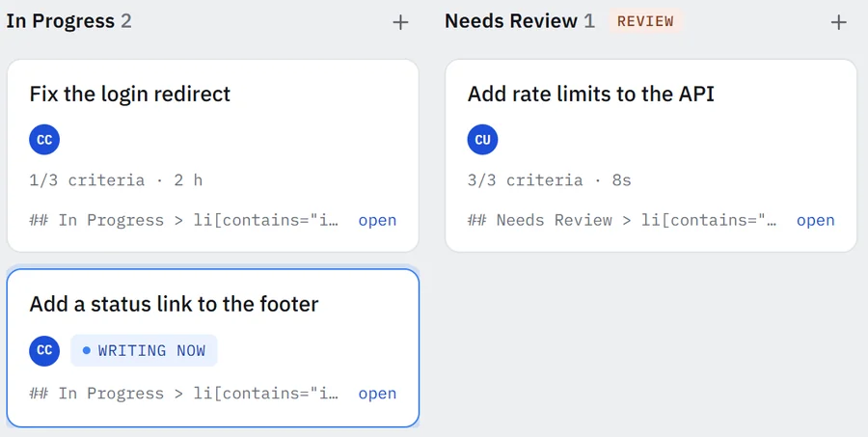Click 'open' link on rate limits card
Screen dimensions: 868x437
pyautogui.click(x=815, y=221)
